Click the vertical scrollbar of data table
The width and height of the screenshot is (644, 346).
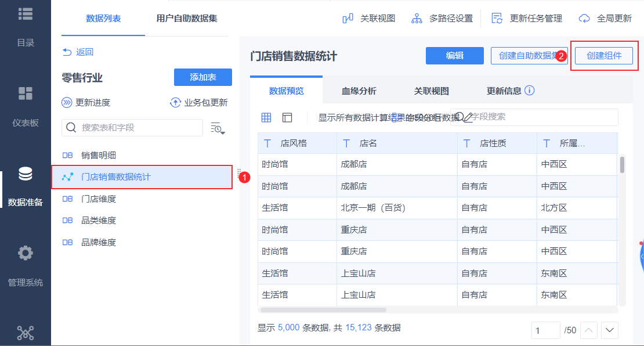(622, 165)
